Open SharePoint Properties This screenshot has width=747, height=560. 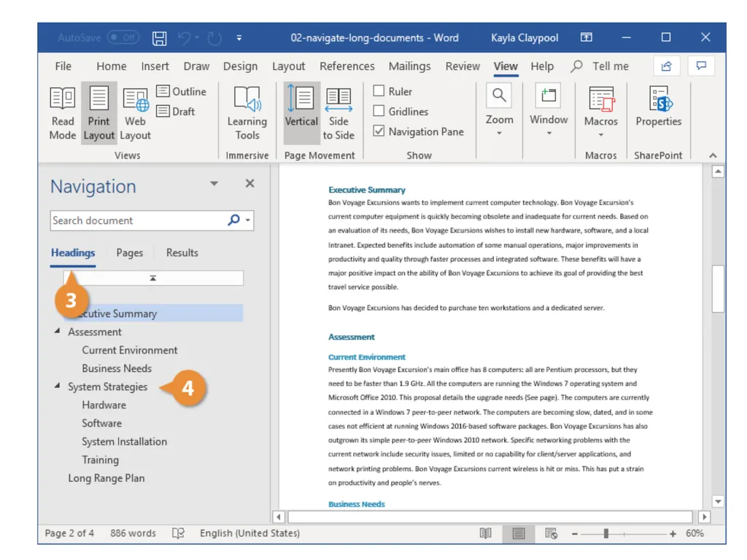point(659,106)
